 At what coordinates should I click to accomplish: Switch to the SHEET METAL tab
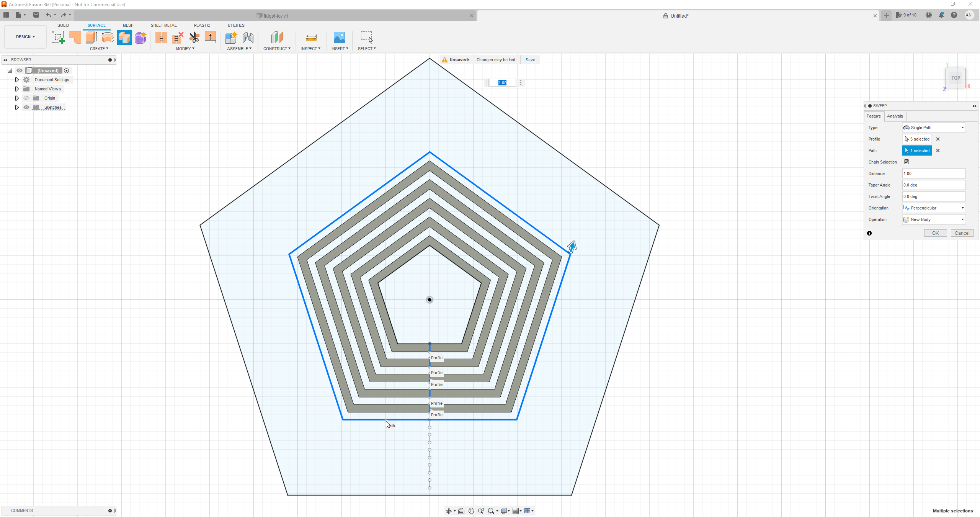[x=163, y=25]
